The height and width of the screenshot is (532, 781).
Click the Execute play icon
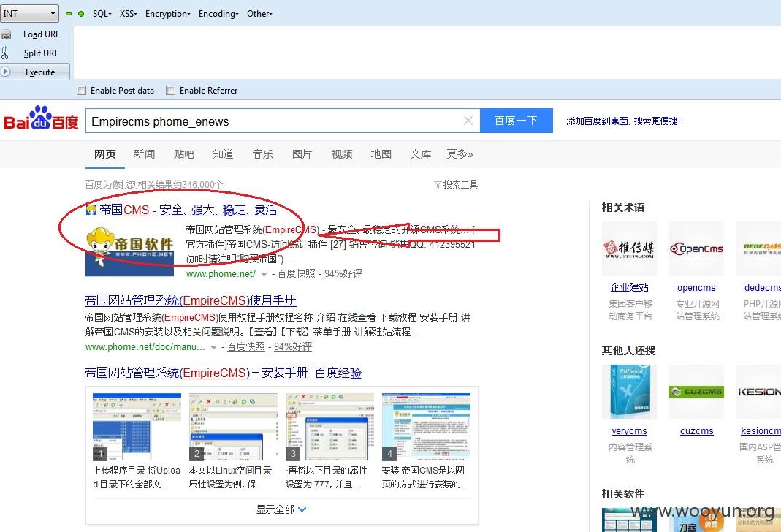click(x=5, y=72)
